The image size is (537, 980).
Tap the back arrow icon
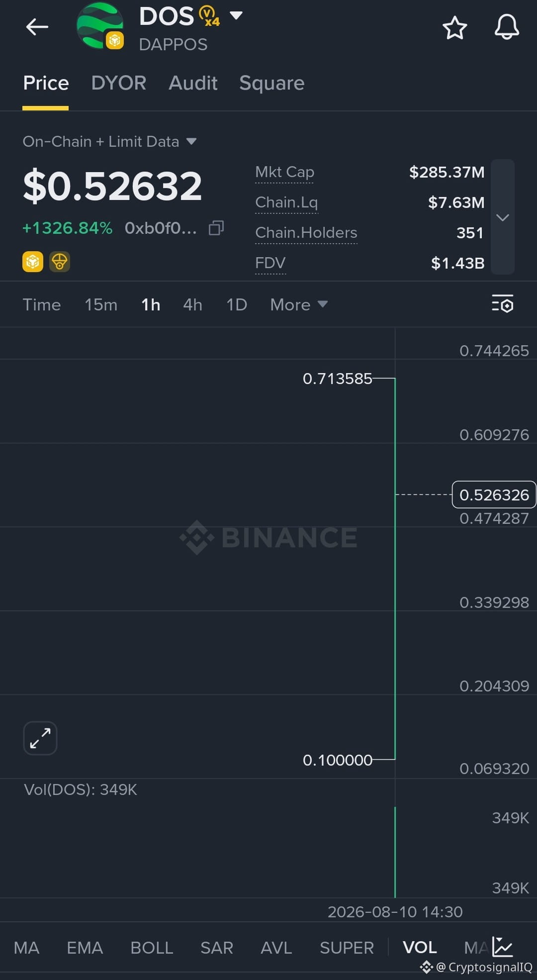click(x=37, y=27)
